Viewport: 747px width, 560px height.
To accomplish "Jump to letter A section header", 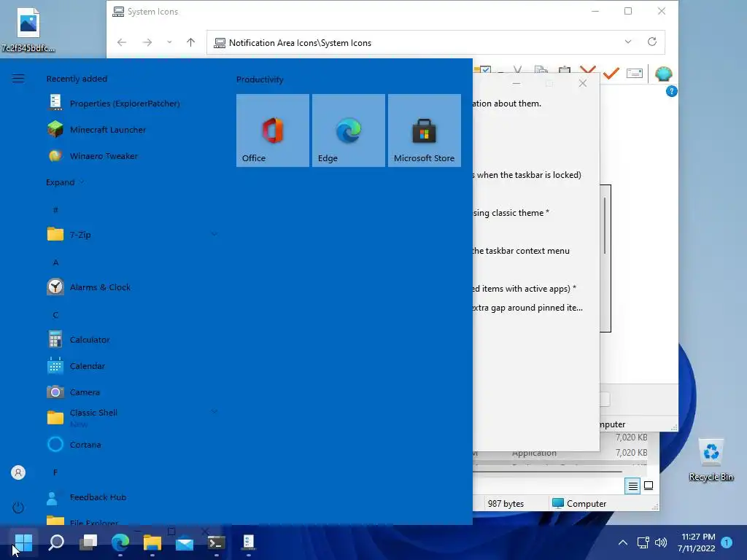I will coord(55,262).
